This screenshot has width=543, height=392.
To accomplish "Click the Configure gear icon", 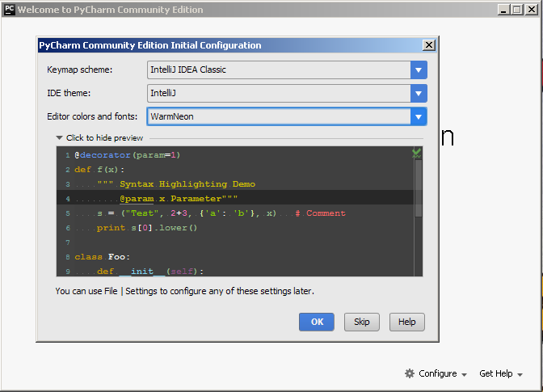I will pos(410,373).
